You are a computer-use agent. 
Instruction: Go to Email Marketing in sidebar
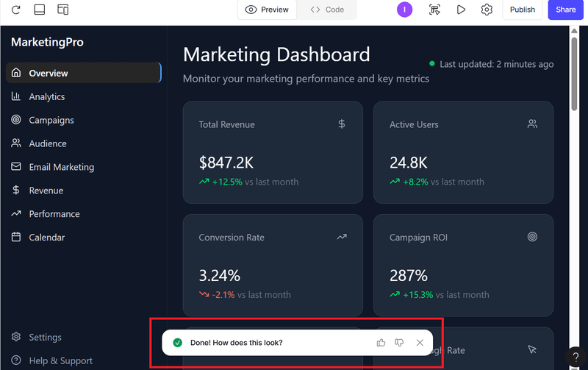pos(61,167)
